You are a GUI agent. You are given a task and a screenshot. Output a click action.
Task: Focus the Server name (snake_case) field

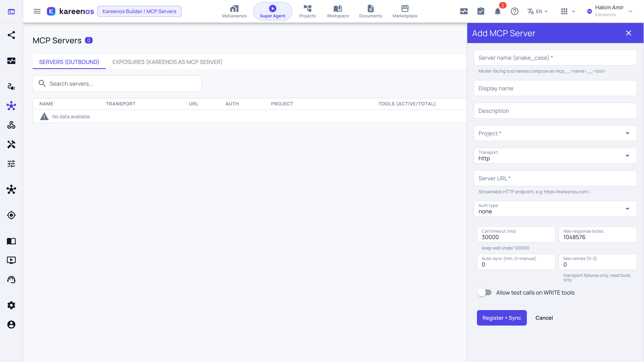[555, 58]
